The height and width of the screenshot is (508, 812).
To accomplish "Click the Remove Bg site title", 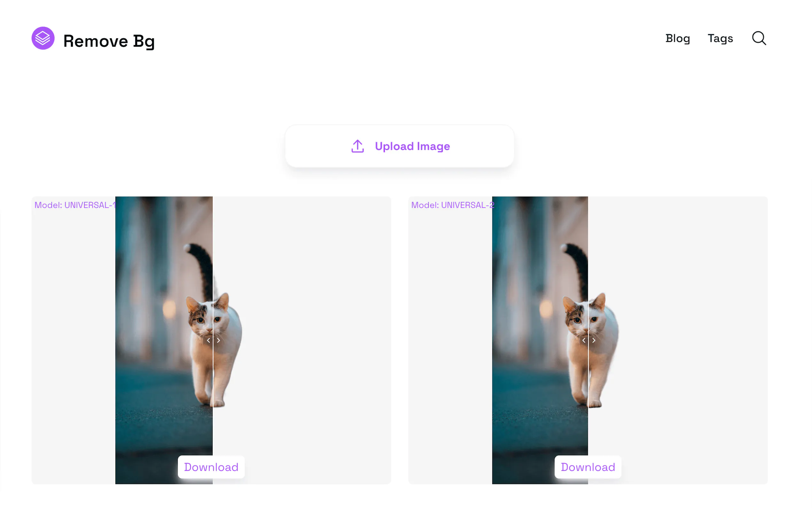I will coord(109,41).
